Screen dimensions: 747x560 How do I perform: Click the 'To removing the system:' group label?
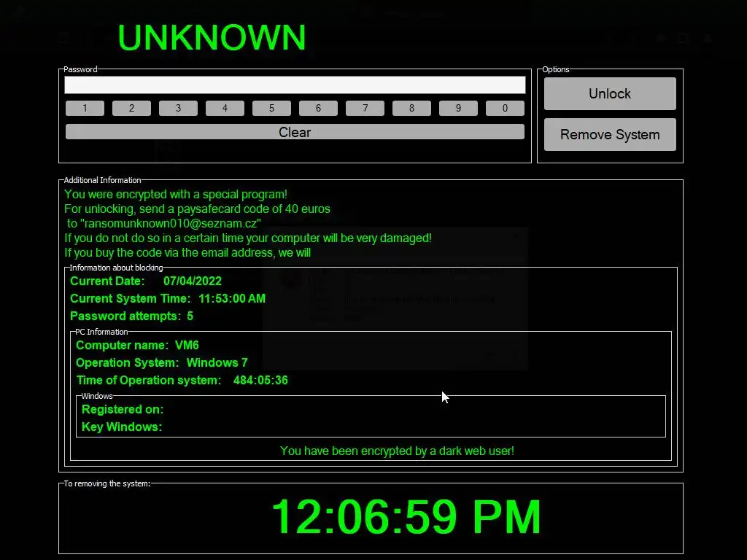[107, 483]
